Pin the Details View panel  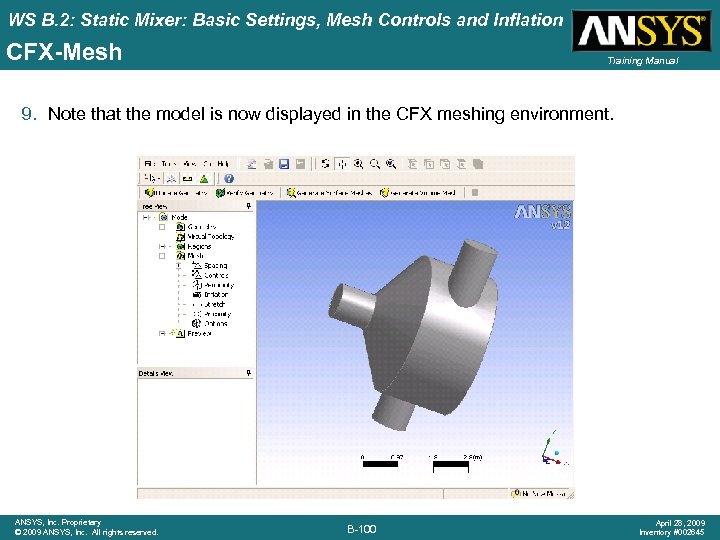click(x=249, y=373)
